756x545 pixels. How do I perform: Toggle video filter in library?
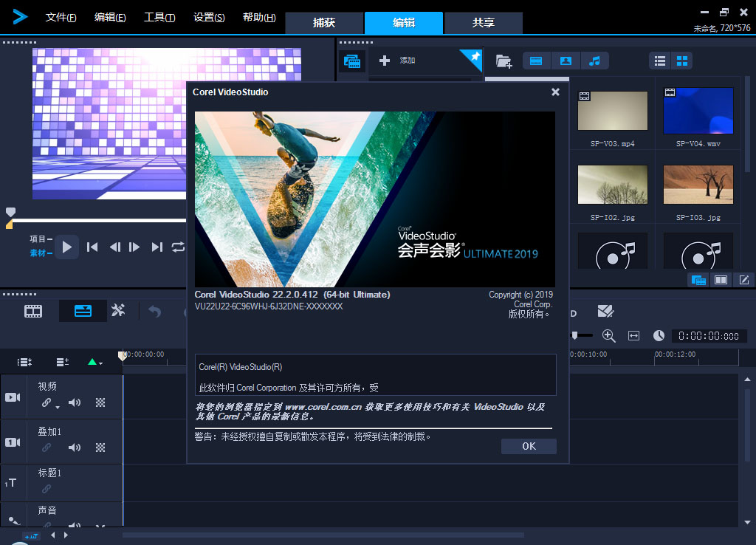(536, 61)
